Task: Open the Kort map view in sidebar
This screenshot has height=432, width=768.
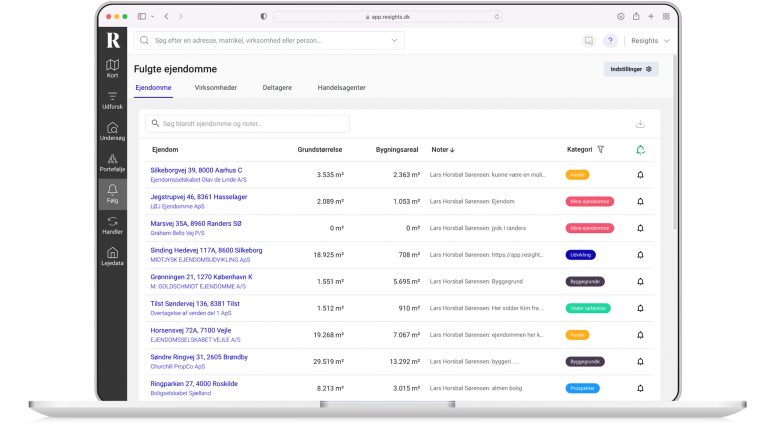Action: 113,68
